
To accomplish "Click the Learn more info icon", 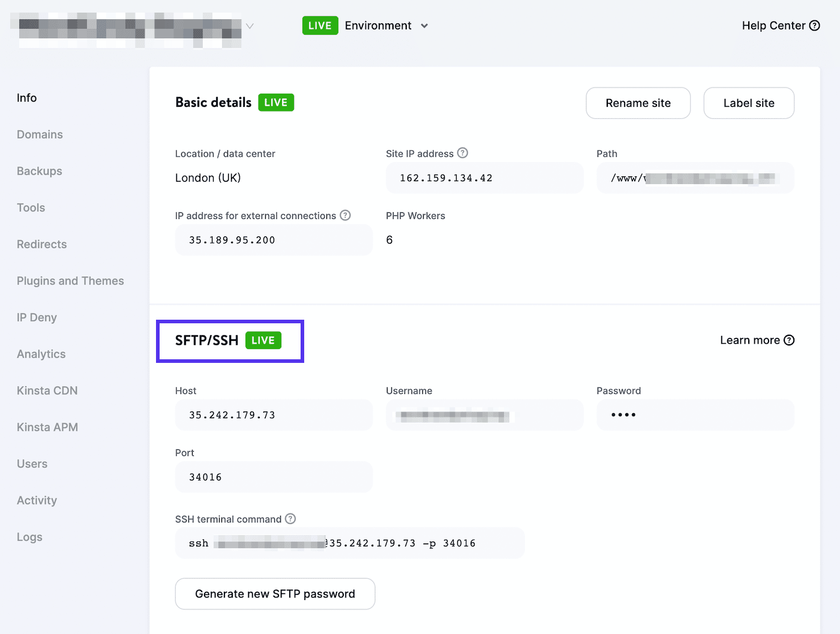I will point(790,339).
